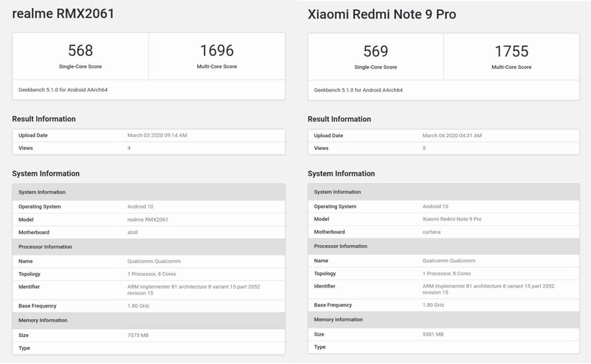This screenshot has width=591, height=364.
Task: Click the System Information heading in Xiaomi panel
Action: click(341, 174)
